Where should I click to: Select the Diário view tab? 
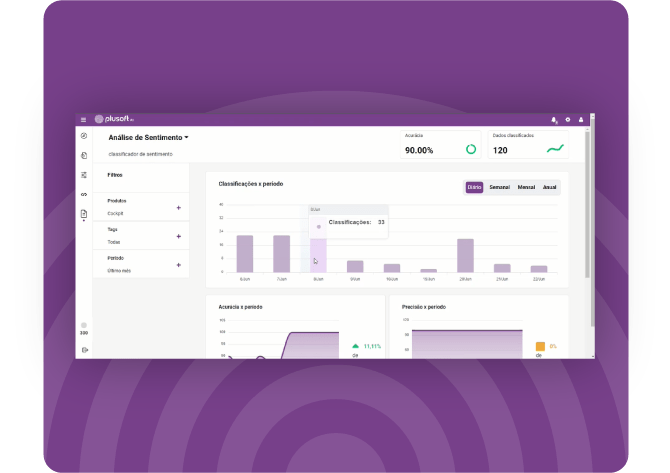tap(474, 187)
